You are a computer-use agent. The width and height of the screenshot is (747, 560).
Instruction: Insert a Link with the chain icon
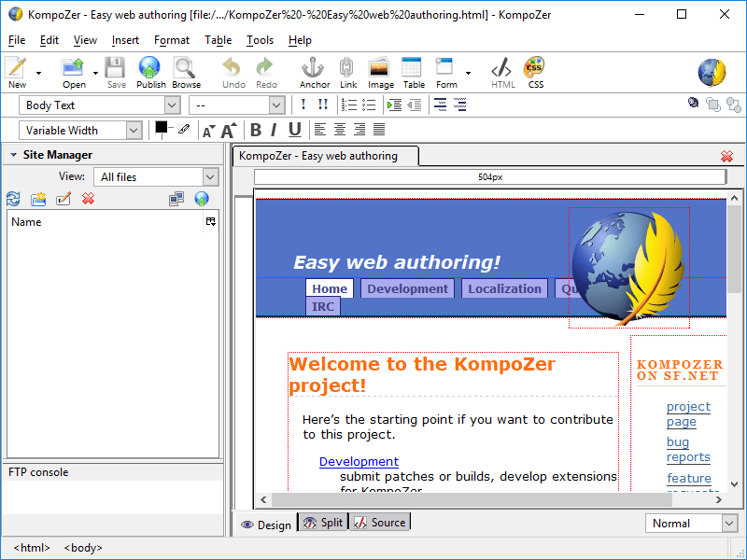coord(346,67)
